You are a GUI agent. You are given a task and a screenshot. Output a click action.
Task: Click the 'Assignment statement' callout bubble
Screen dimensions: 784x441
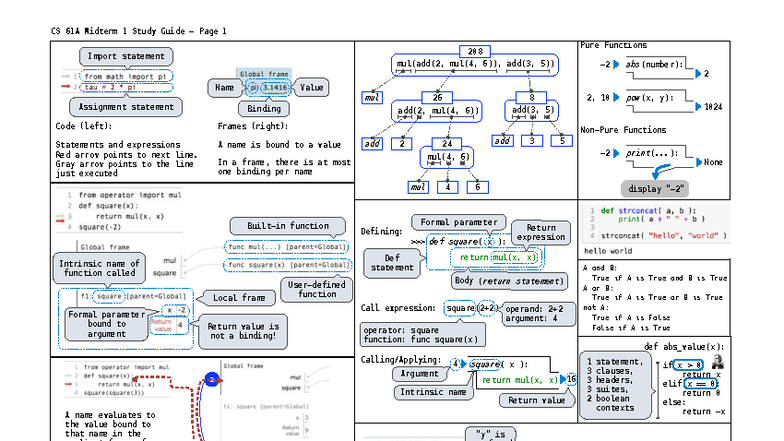tap(126, 106)
